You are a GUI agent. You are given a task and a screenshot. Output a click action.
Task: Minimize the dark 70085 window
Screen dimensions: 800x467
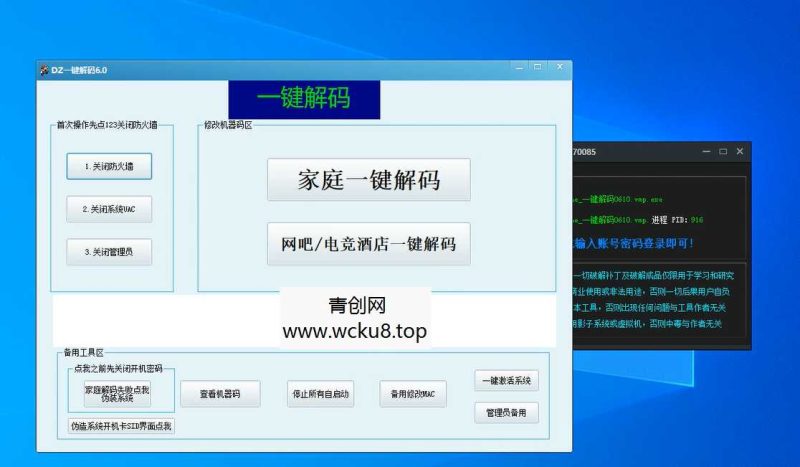pyautogui.click(x=706, y=152)
